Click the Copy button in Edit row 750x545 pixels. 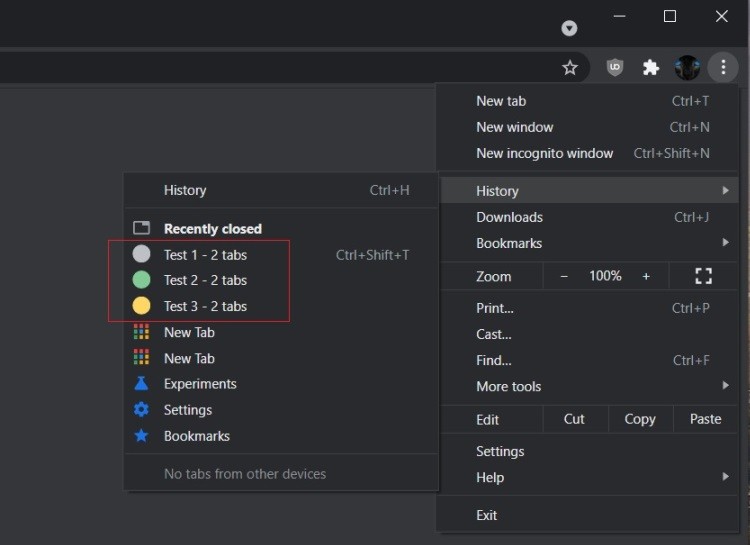(x=640, y=419)
